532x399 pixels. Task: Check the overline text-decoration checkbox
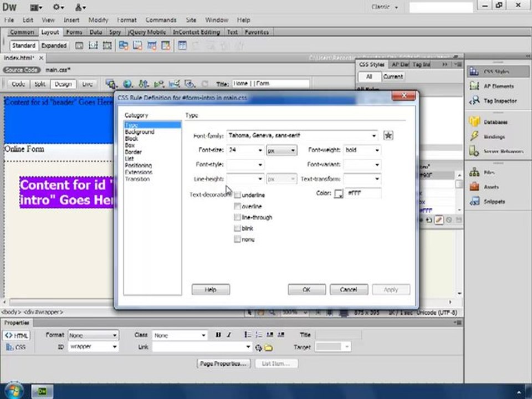point(237,206)
